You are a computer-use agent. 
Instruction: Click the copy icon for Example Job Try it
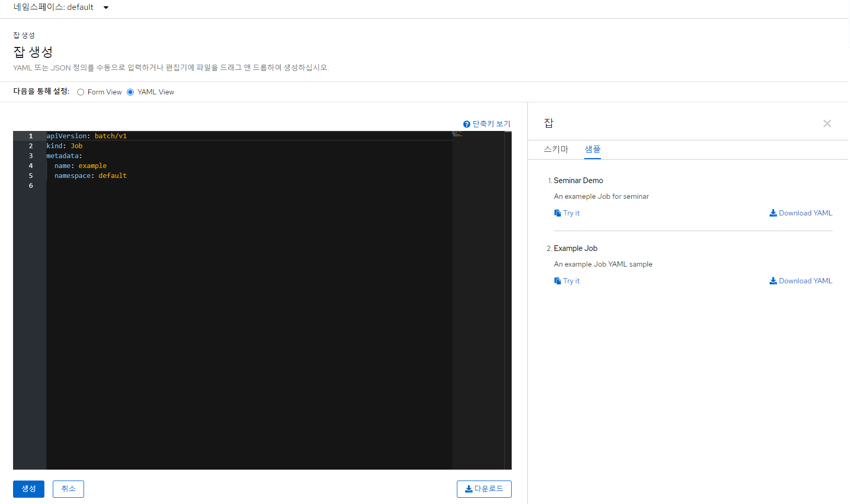557,281
